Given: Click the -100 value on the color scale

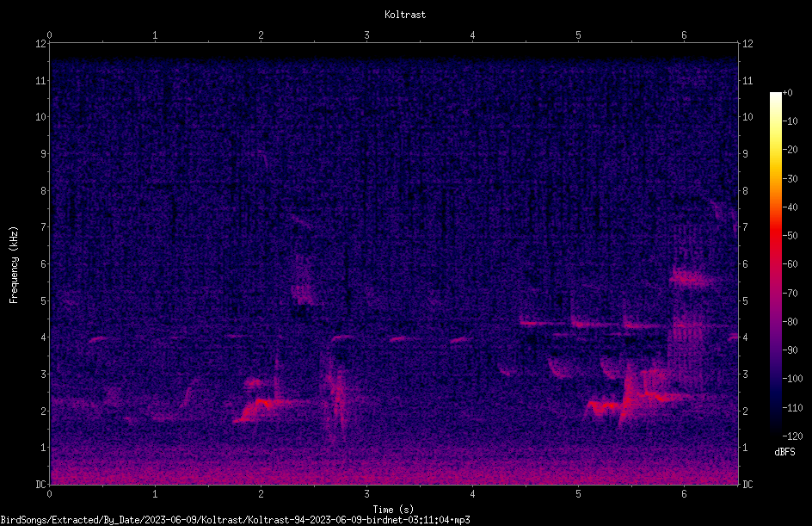Looking at the screenshot, I should pos(792,379).
